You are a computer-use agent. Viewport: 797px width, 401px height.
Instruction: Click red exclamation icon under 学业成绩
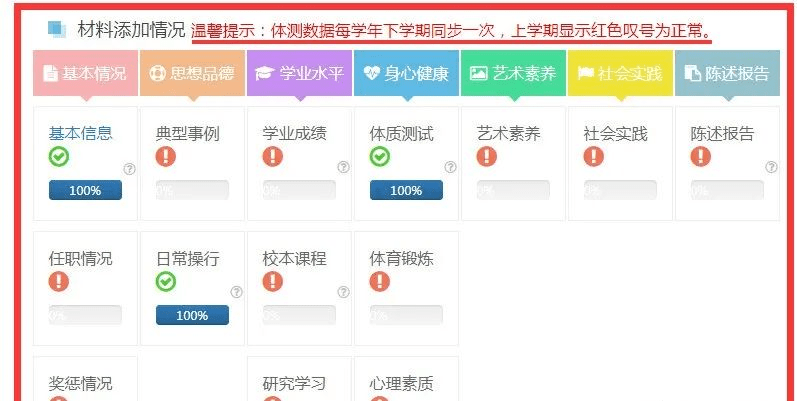click(x=273, y=157)
